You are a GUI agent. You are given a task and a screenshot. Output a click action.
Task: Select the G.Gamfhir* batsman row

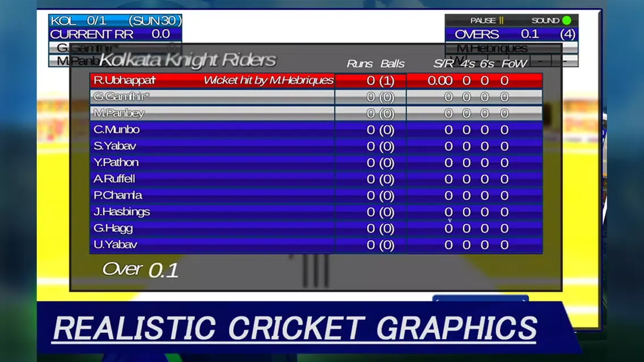316,97
